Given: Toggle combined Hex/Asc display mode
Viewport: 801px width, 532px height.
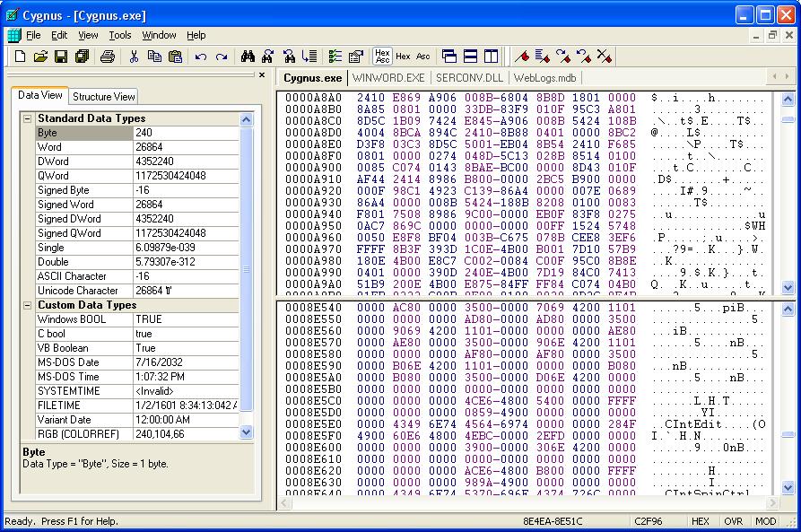Looking at the screenshot, I should tap(381, 55).
